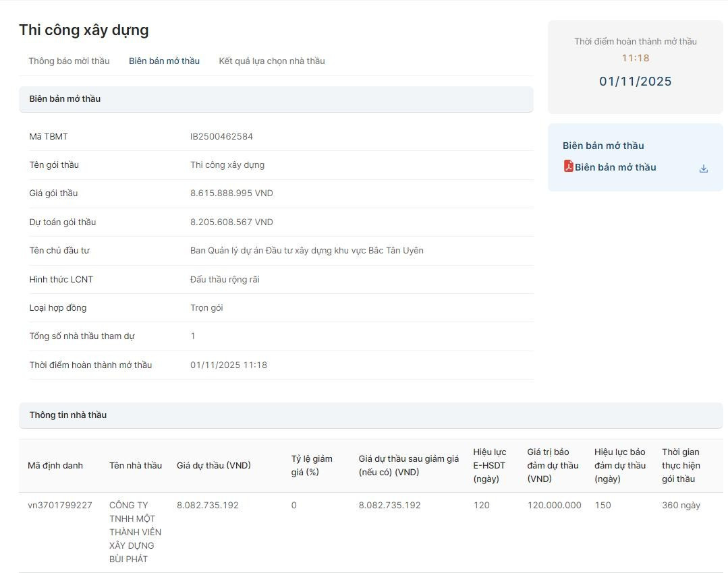This screenshot has width=728, height=573.
Task: Click the Giá dự thầu (VND) column header
Action: point(213,466)
